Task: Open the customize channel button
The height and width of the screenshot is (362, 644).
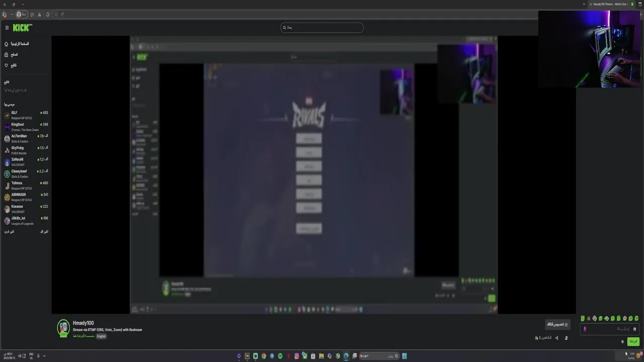Action: pyautogui.click(x=557, y=325)
